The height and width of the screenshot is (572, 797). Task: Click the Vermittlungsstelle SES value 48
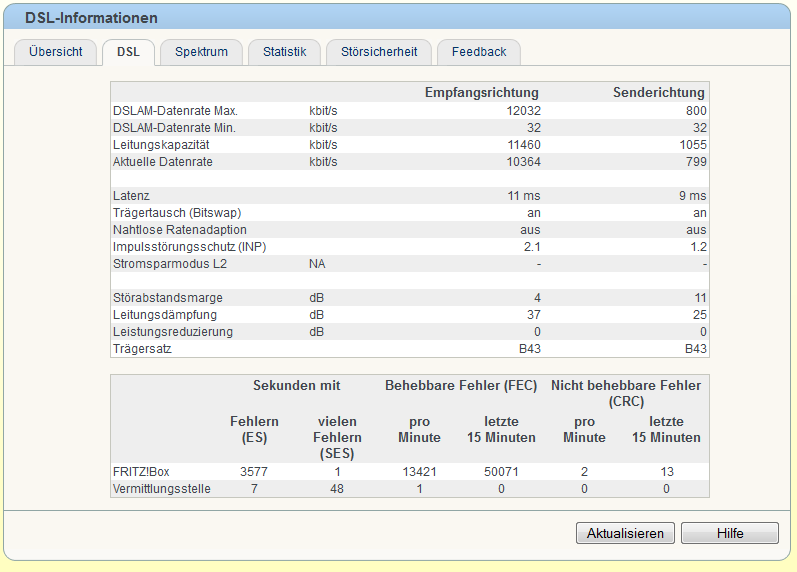tap(337, 489)
